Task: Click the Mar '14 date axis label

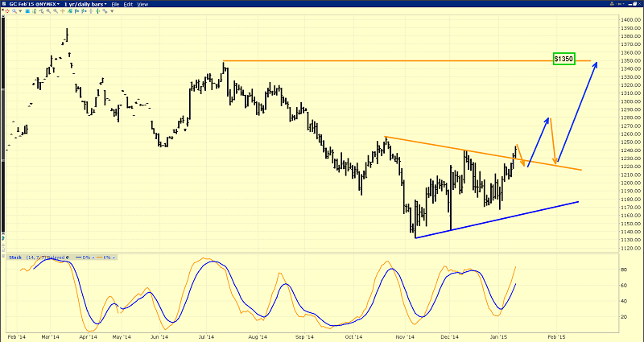Action: click(51, 336)
